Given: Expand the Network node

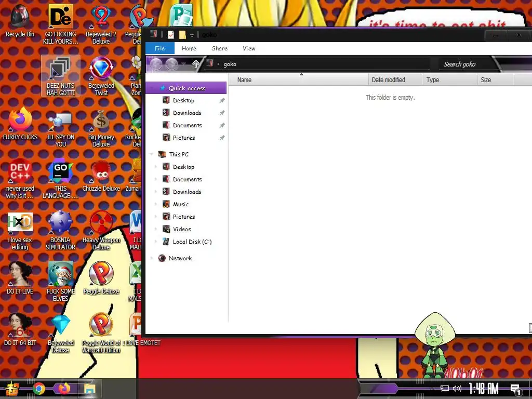Looking at the screenshot, I should click(151, 258).
